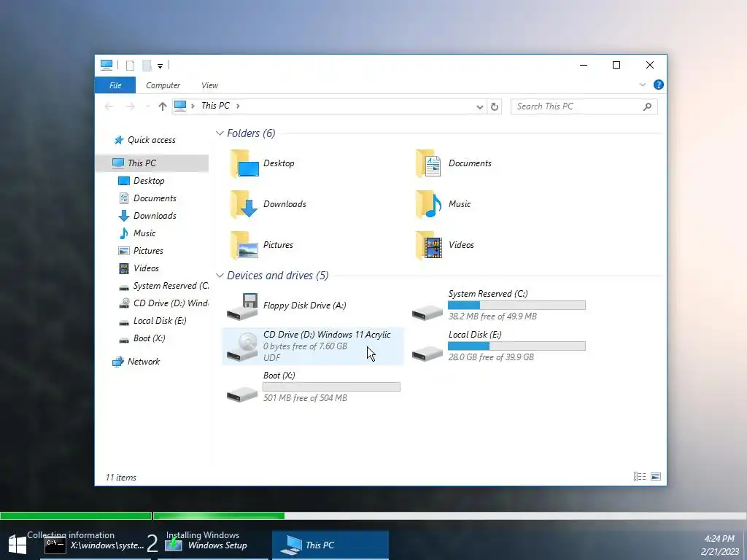Image resolution: width=747 pixels, height=560 pixels.
Task: Click the System Reserved (C:) capacity bar
Action: pyautogui.click(x=517, y=306)
